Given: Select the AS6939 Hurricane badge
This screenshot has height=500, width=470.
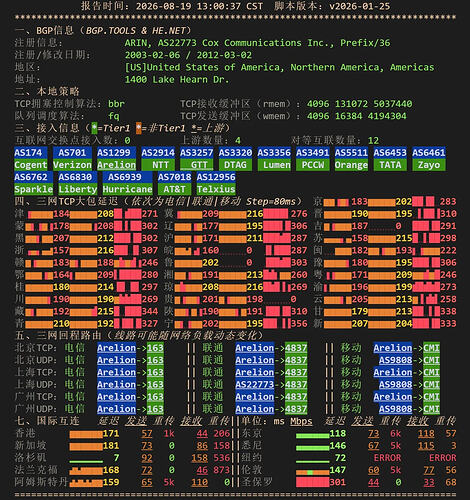Looking at the screenshot, I should tap(127, 183).
